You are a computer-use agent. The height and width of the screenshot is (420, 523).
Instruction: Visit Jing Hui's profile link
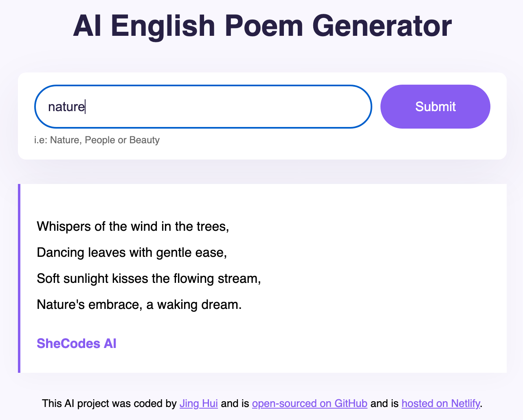(x=198, y=403)
